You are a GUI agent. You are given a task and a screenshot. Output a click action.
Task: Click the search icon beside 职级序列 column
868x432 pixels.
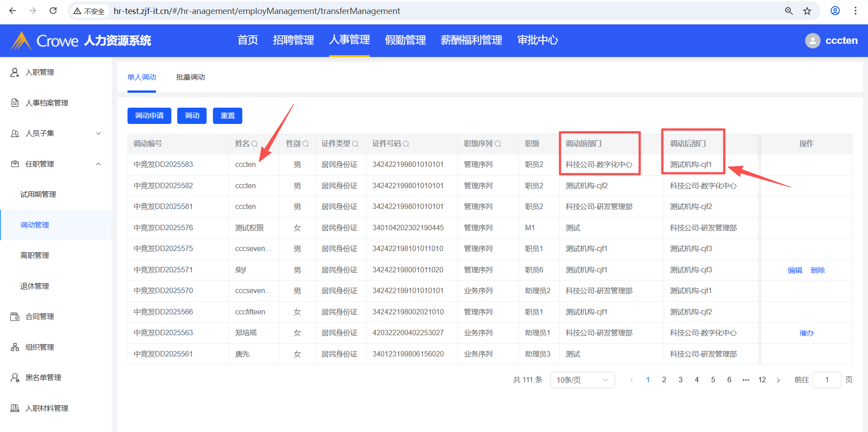pyautogui.click(x=498, y=144)
